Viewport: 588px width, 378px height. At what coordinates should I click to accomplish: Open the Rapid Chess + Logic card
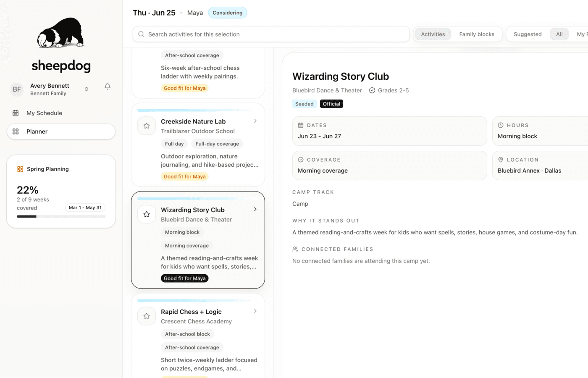tap(198, 336)
